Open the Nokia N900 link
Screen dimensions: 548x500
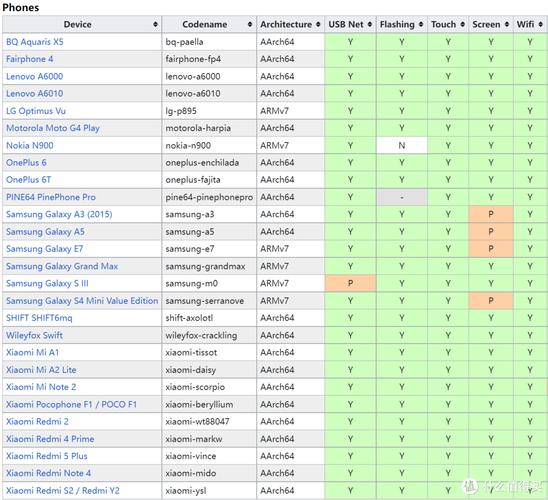point(30,145)
